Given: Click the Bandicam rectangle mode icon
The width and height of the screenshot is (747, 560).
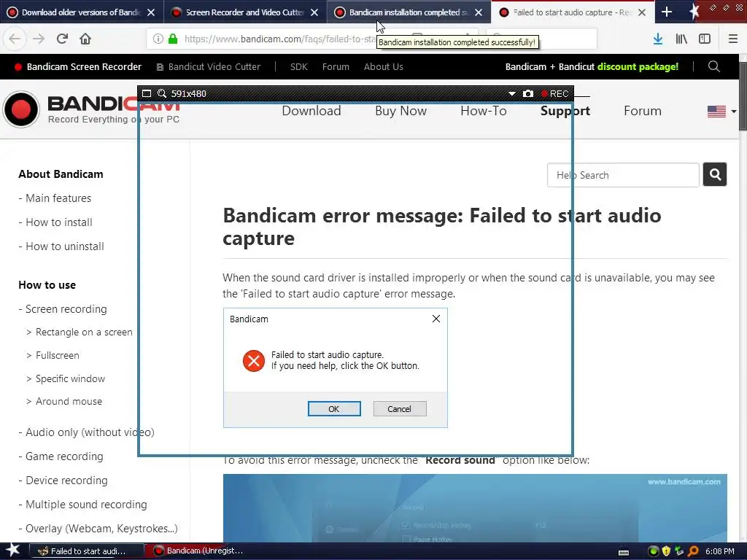Looking at the screenshot, I should tap(147, 93).
